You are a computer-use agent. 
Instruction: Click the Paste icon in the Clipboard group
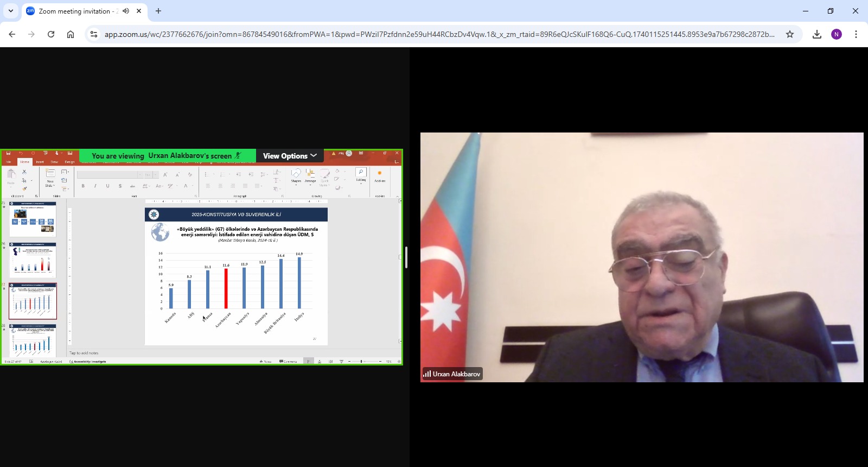11,176
